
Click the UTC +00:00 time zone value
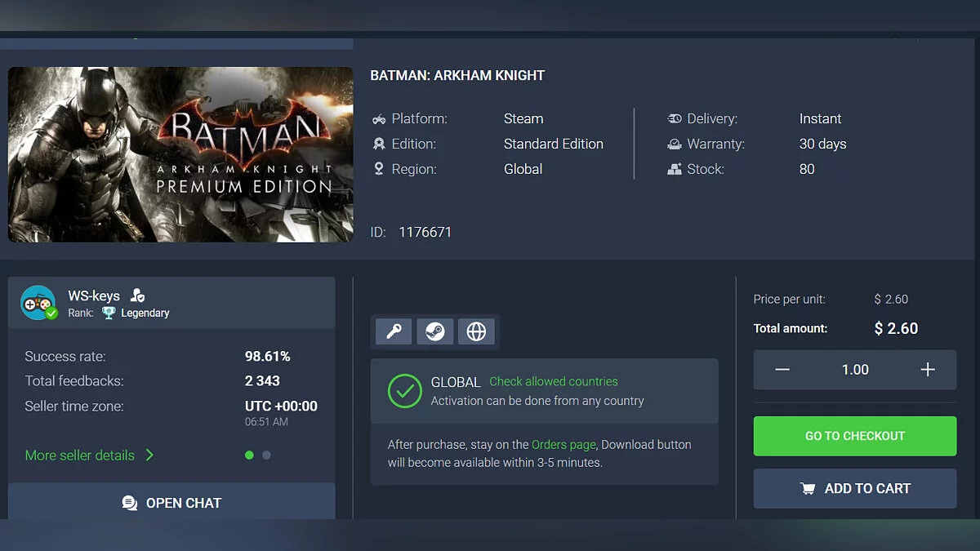click(x=281, y=406)
